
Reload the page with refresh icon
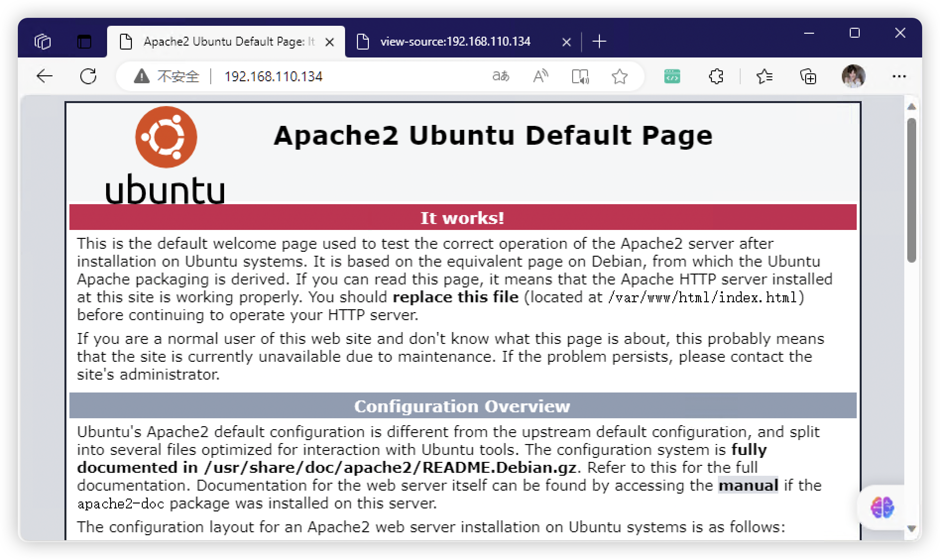point(88,76)
